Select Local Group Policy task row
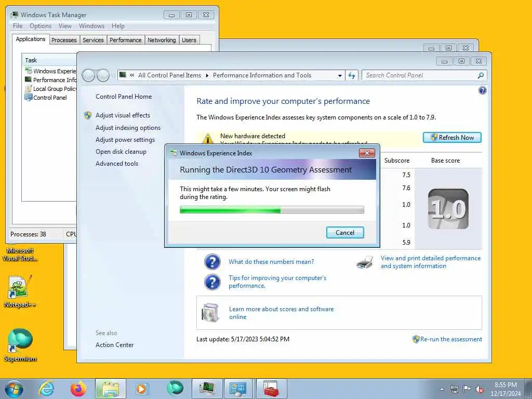The height and width of the screenshot is (399, 532). pos(50,88)
